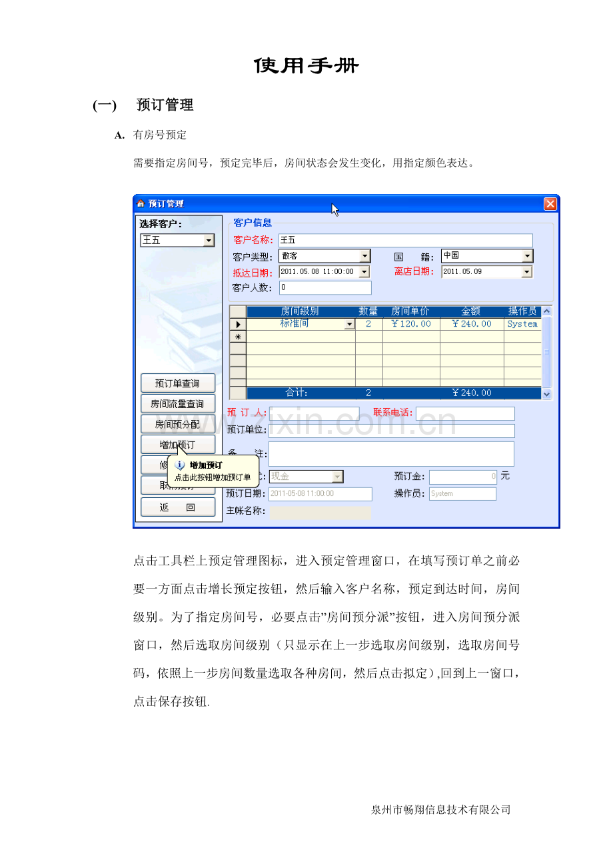613x868 pixels.
Task: Click the 房间流量查询 button
Action: coord(178,403)
